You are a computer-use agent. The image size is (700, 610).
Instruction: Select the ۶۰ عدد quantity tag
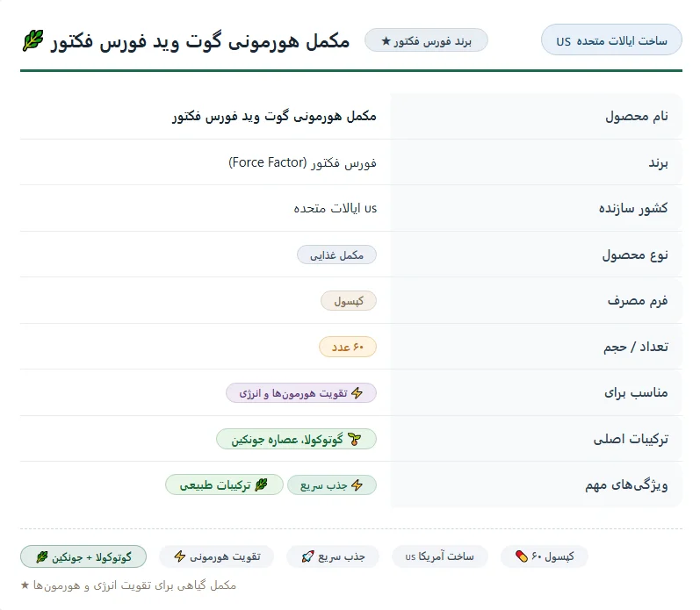coord(348,347)
